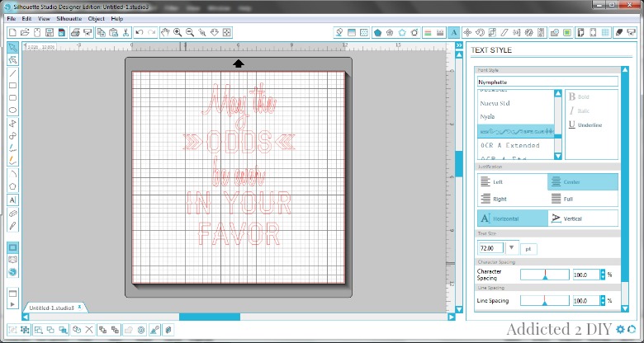Screen dimensions: 644x343
Task: Adjust Line Spacing stepper arrows
Action: point(603,301)
